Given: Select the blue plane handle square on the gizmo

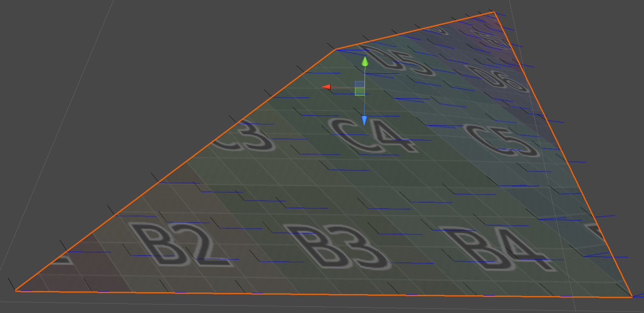Looking at the screenshot, I should click(x=360, y=84).
